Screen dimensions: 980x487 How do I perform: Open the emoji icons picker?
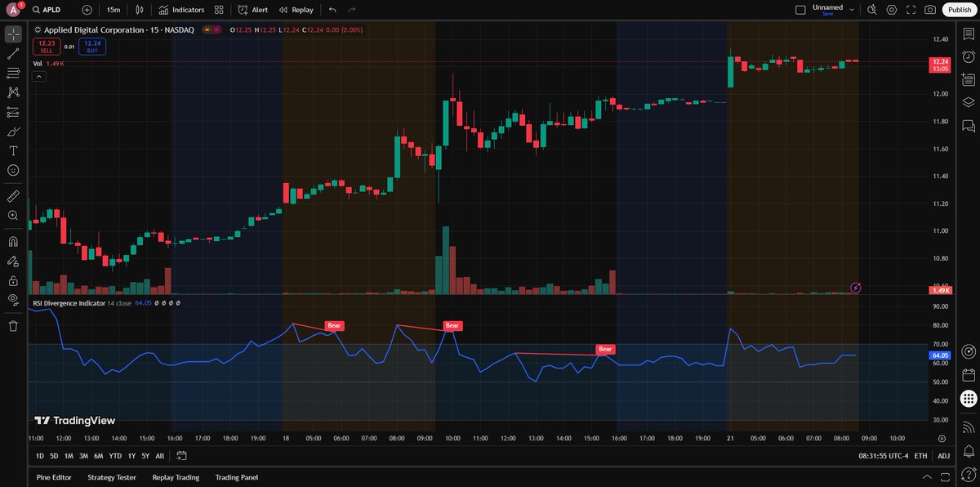13,170
